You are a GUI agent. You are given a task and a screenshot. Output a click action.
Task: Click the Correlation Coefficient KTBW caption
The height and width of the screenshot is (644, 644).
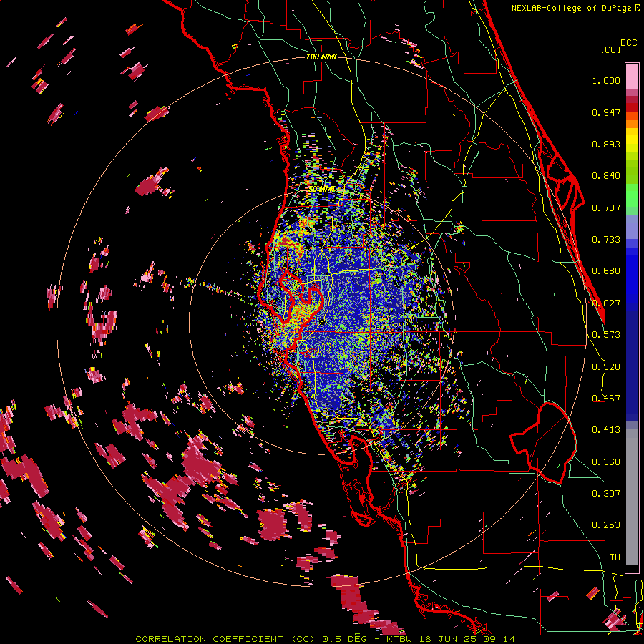point(325,639)
